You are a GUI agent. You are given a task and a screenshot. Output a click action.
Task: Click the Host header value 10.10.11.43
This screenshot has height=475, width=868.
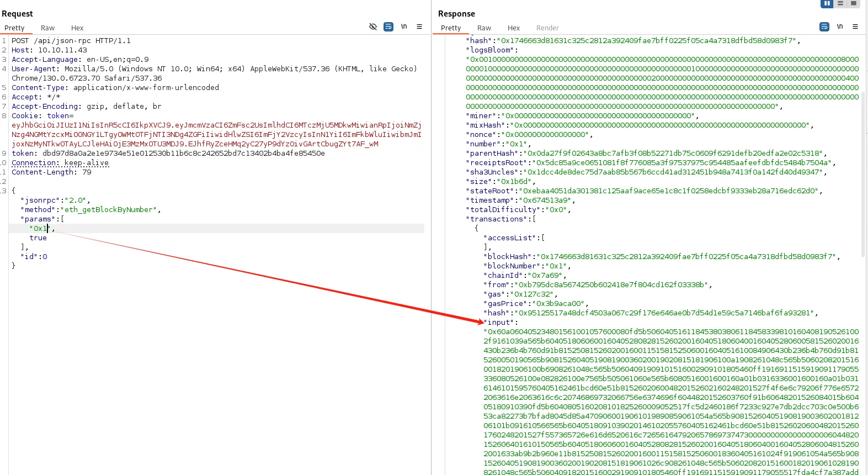62,50
